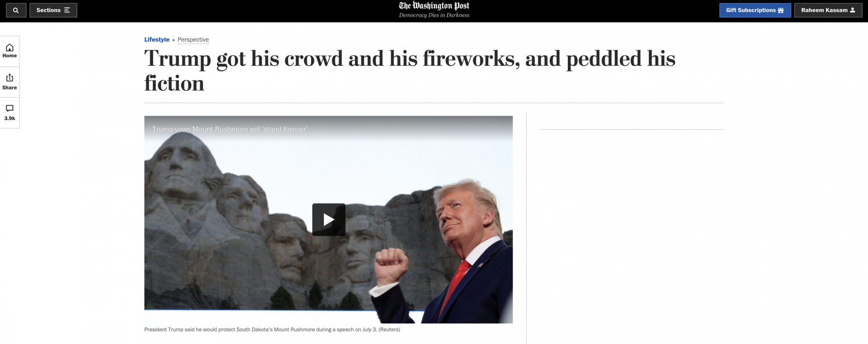Viewport: 868px width, 344px height.
Task: Play the Mount Rushmore video
Action: pyautogui.click(x=329, y=220)
